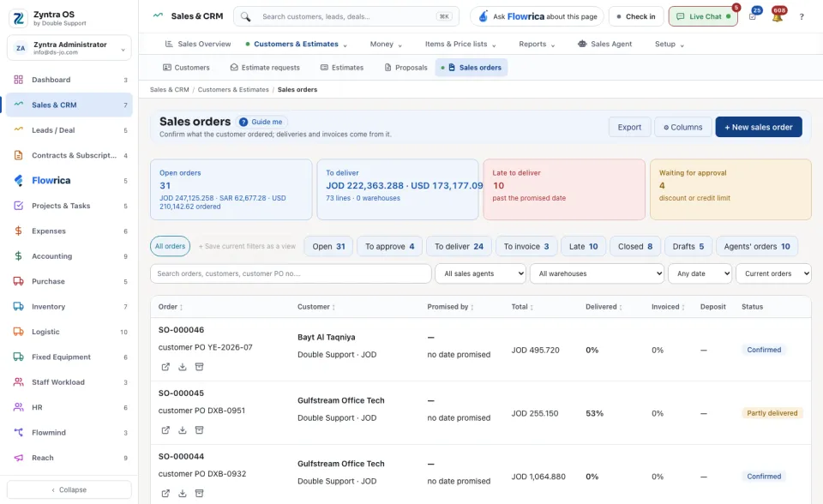Image resolution: width=823 pixels, height=504 pixels.
Task: Switch to the Proposals sub-tab
Action: point(405,68)
